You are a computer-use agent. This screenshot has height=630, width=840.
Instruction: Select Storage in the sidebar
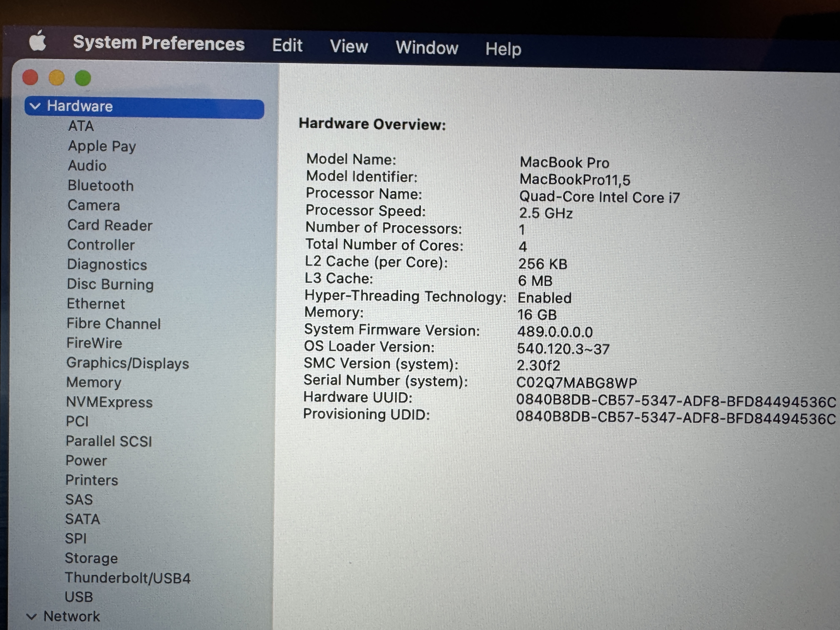tap(91, 559)
